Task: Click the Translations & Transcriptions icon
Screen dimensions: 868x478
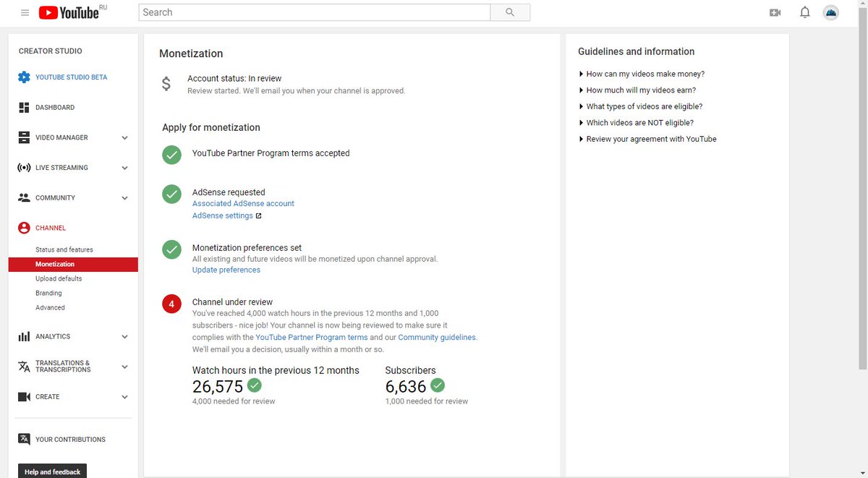Action: (24, 367)
